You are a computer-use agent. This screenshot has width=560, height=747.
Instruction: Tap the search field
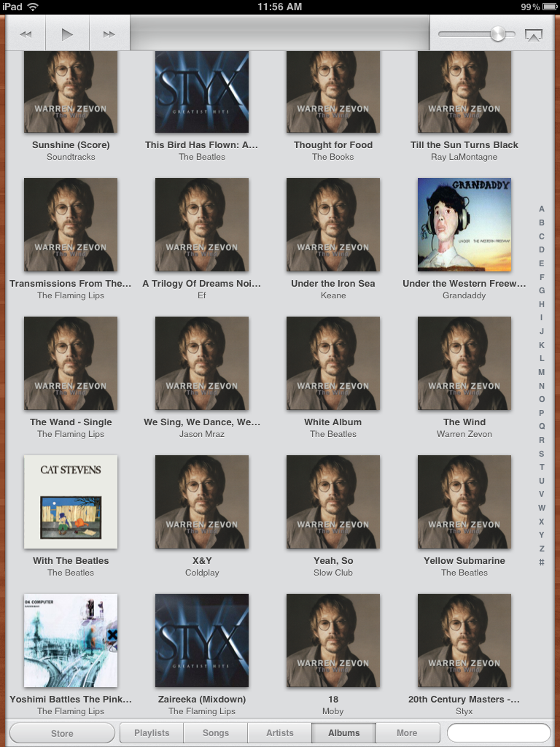(499, 732)
